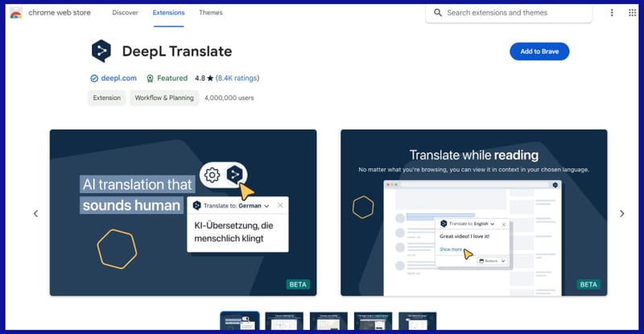Select the Workflow & Planning category chip

163,97
